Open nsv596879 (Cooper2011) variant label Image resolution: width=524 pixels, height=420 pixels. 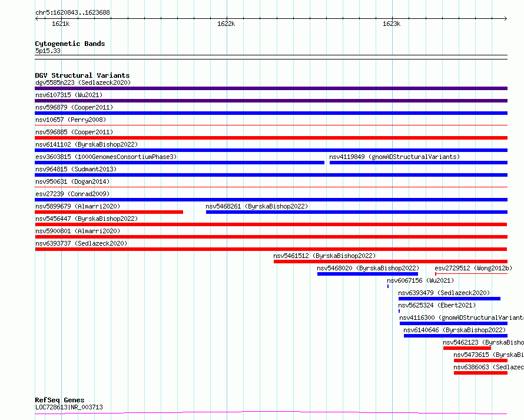[x=74, y=107]
